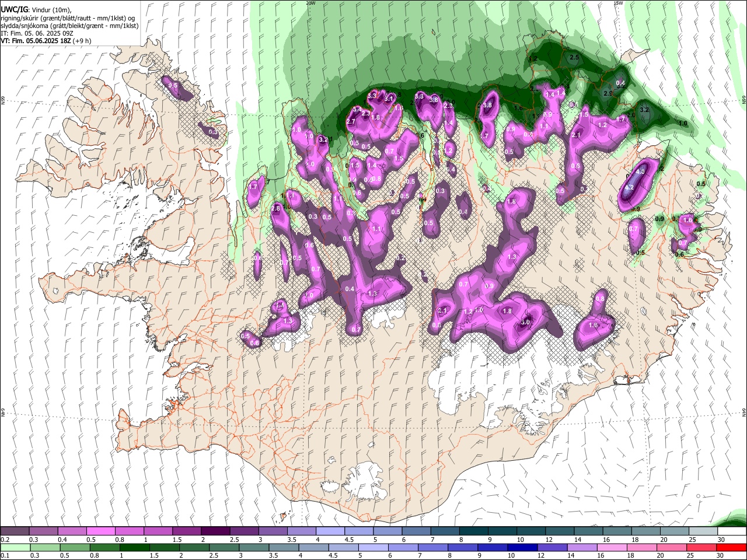Pick the bright magenta 0.5 swatch in top legend

click(100, 531)
